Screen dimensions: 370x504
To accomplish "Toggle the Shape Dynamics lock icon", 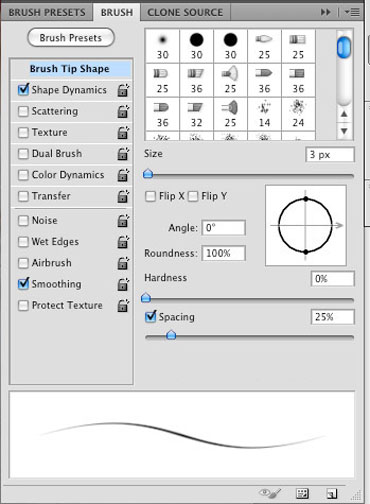I will tap(123, 90).
